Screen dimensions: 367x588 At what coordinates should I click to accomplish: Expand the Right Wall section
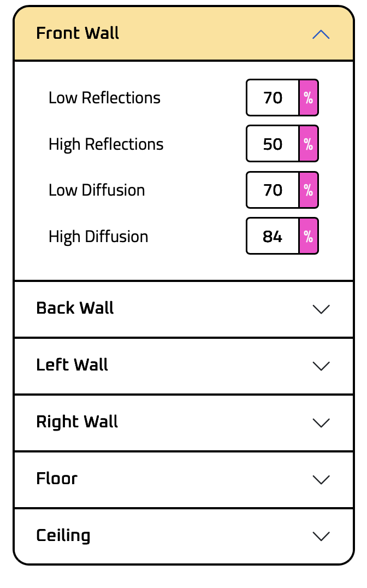pyautogui.click(x=321, y=422)
